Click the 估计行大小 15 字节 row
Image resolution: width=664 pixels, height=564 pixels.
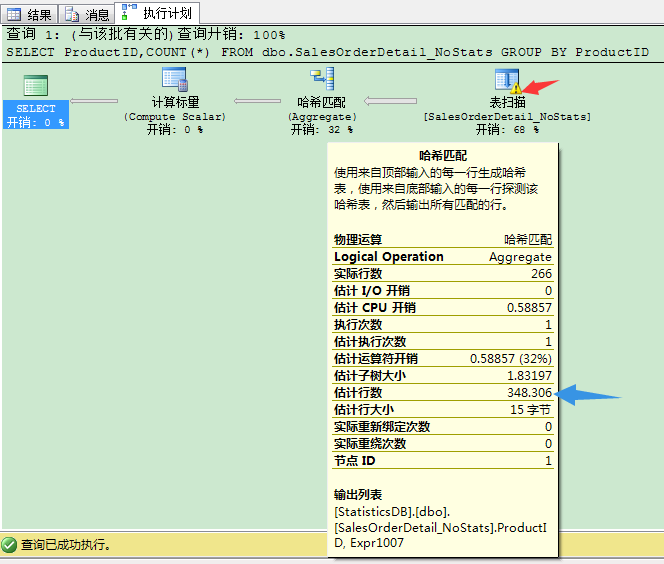coord(443,409)
